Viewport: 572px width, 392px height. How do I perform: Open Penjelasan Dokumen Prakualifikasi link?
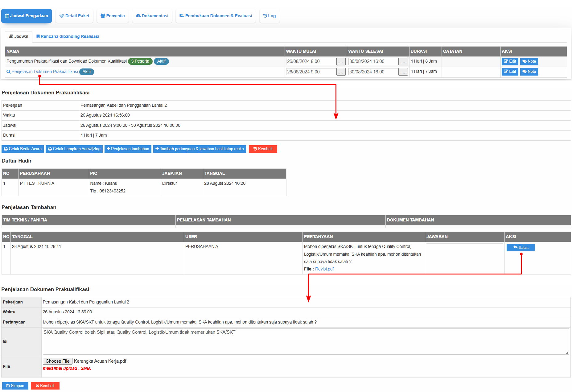45,72
